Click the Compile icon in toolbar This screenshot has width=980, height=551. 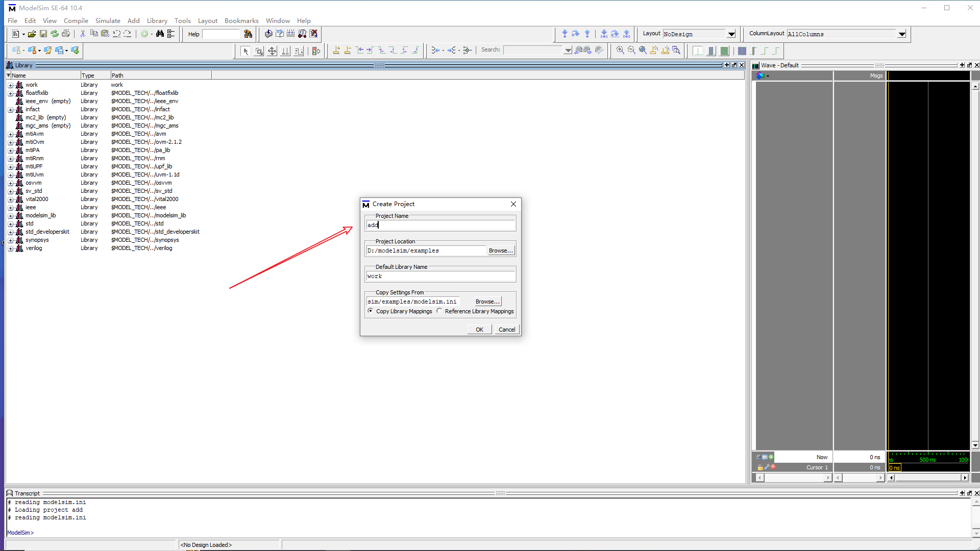click(x=268, y=34)
